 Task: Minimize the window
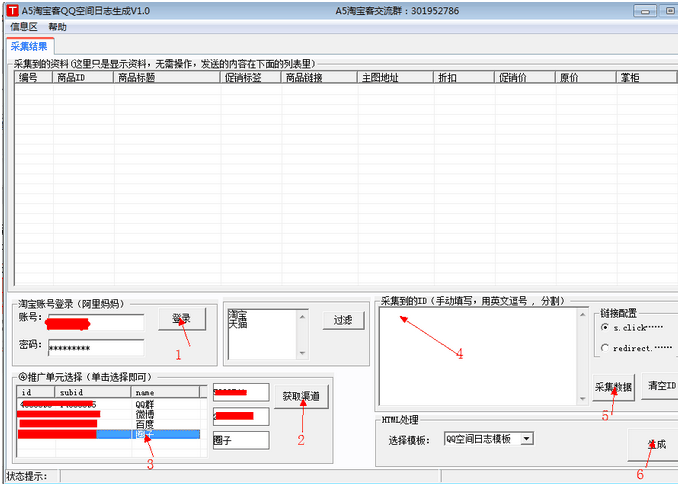click(x=645, y=11)
